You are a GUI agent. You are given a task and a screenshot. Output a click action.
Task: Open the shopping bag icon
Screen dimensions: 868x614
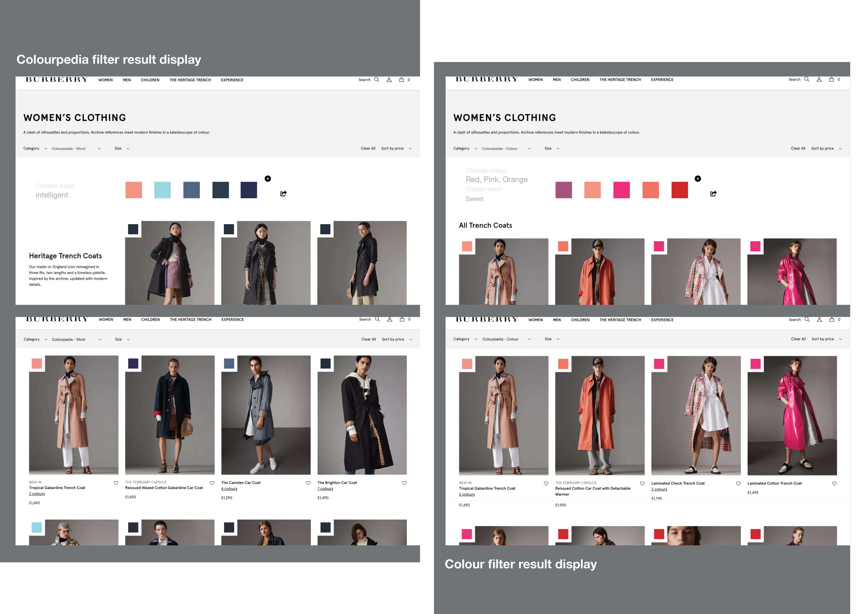(402, 80)
